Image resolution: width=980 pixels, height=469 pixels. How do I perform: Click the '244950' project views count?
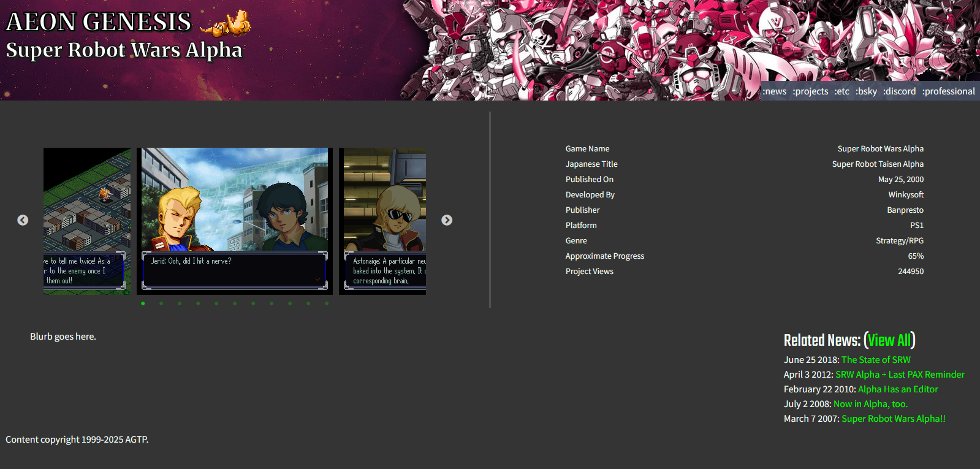pos(911,272)
